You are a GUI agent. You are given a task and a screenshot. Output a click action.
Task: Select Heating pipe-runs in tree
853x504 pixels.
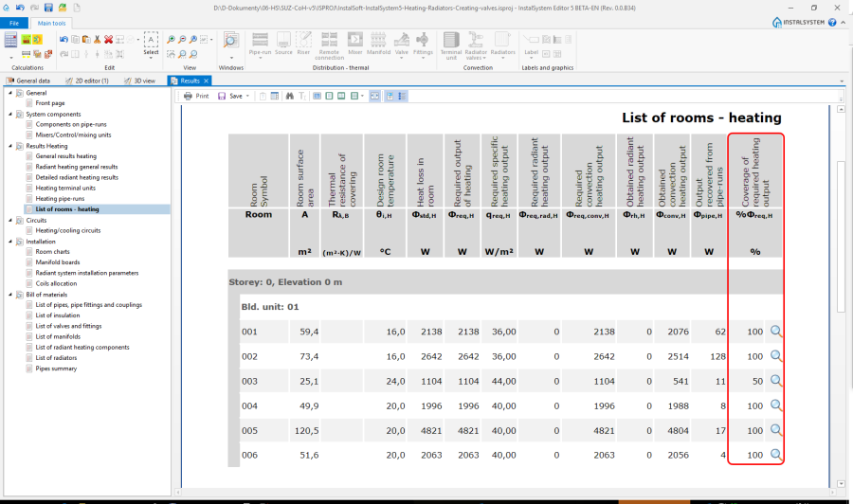click(60, 199)
